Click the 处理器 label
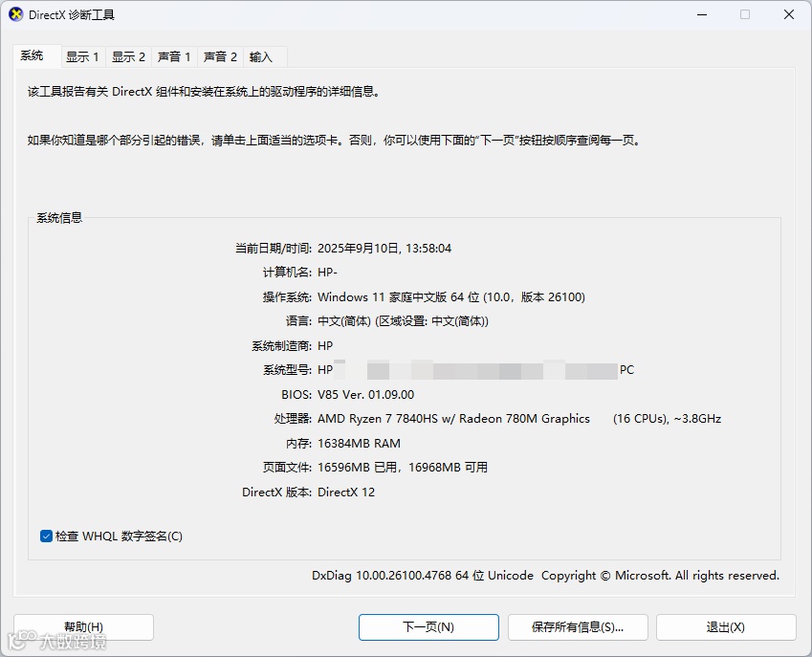Image resolution: width=812 pixels, height=657 pixels. (x=293, y=419)
